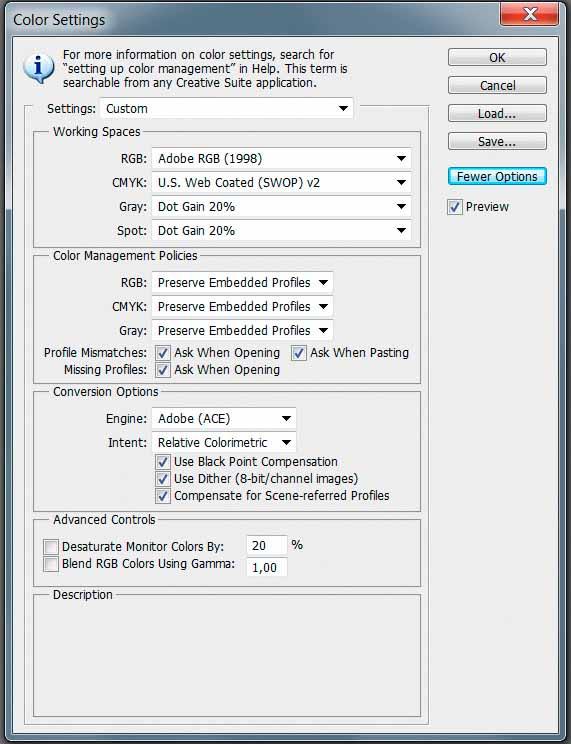Toggle Use Black Point Compensation
571x744 pixels.
click(163, 462)
